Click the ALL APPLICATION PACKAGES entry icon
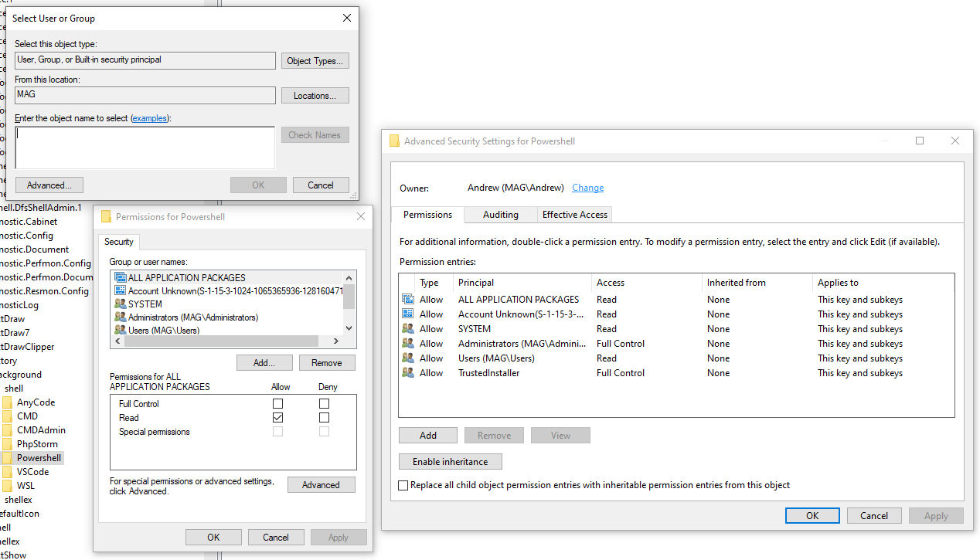 coord(407,299)
